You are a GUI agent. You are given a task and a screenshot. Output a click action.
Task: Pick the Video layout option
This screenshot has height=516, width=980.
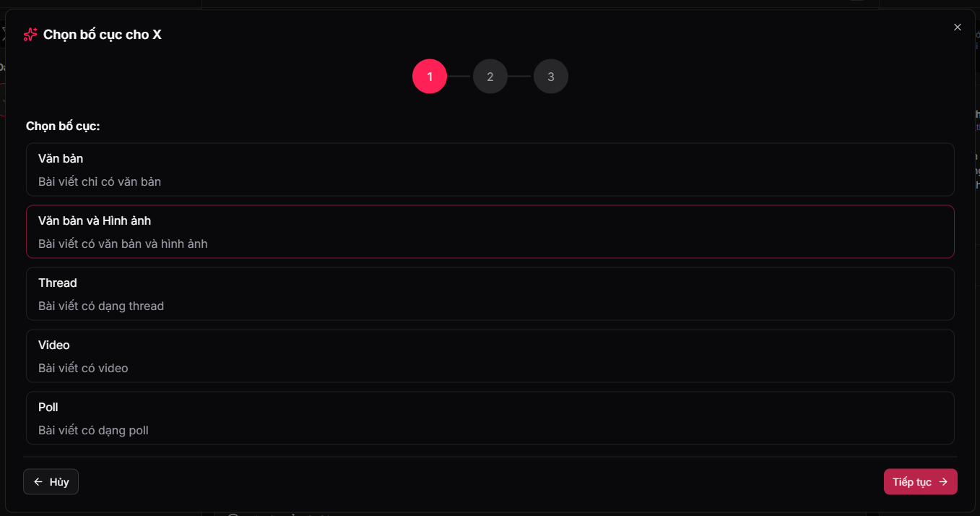point(490,356)
